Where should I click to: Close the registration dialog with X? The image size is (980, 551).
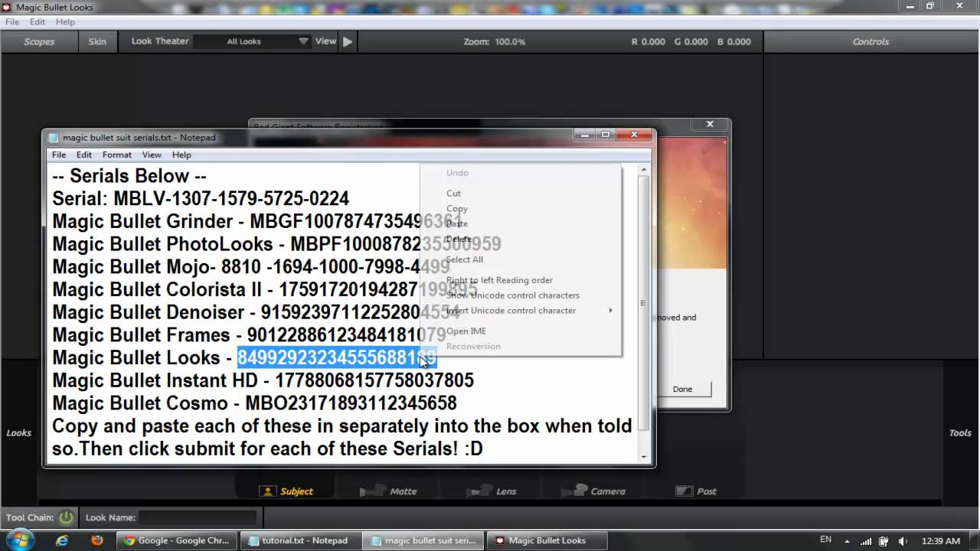coord(710,124)
